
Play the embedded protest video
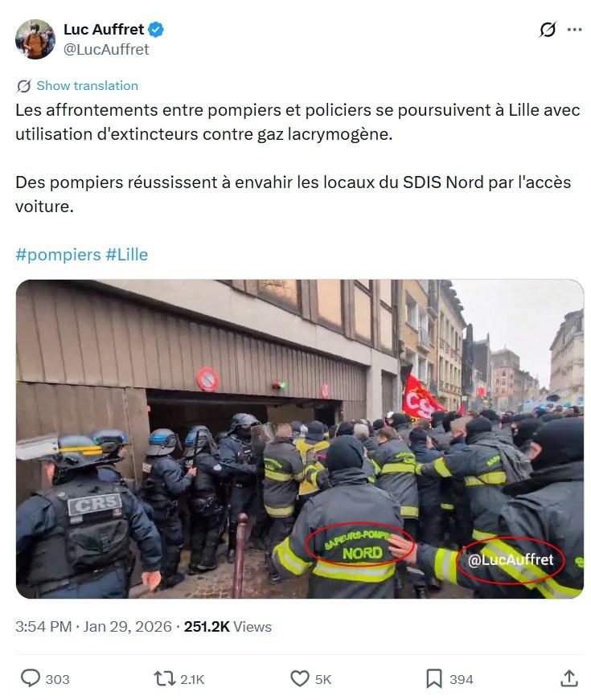coord(300,439)
